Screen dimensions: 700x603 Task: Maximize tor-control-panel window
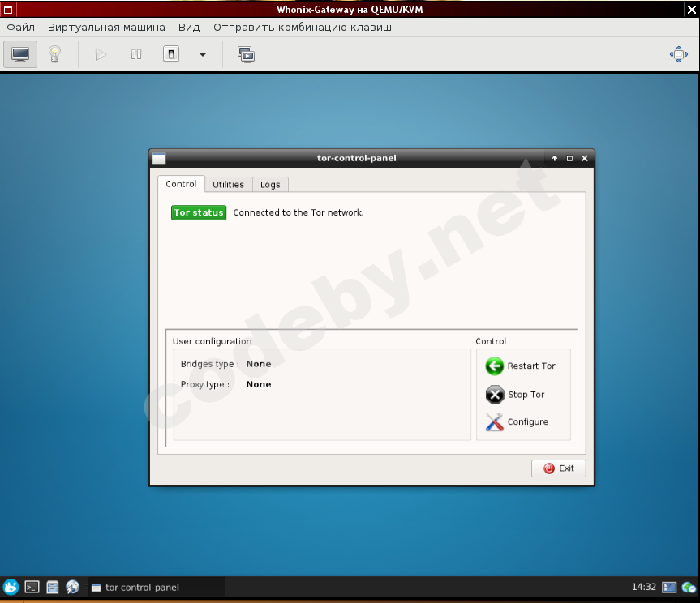[569, 158]
